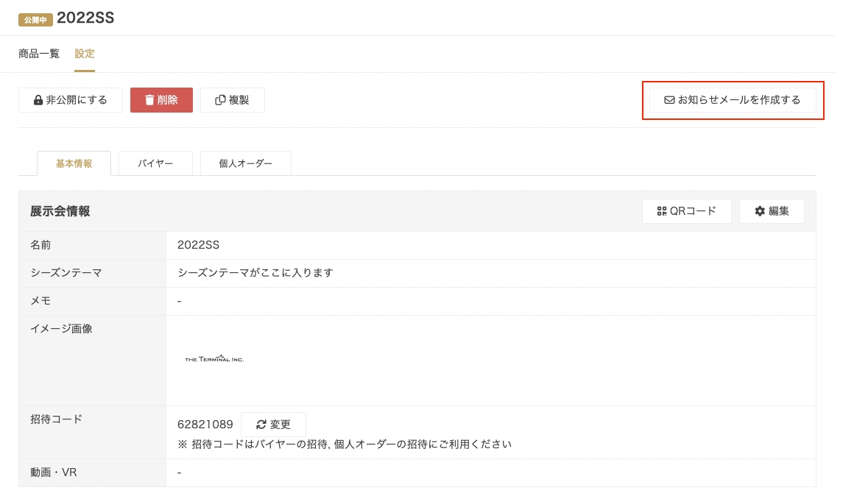This screenshot has width=868, height=496.
Task: Select the lock icon on 非公開にする button
Action: [38, 100]
